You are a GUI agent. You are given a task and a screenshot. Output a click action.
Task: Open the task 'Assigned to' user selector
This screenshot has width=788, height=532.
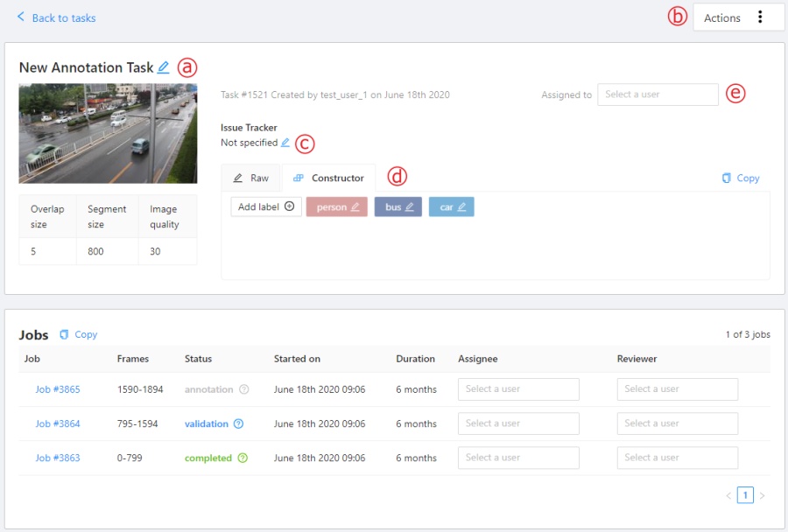tap(658, 94)
